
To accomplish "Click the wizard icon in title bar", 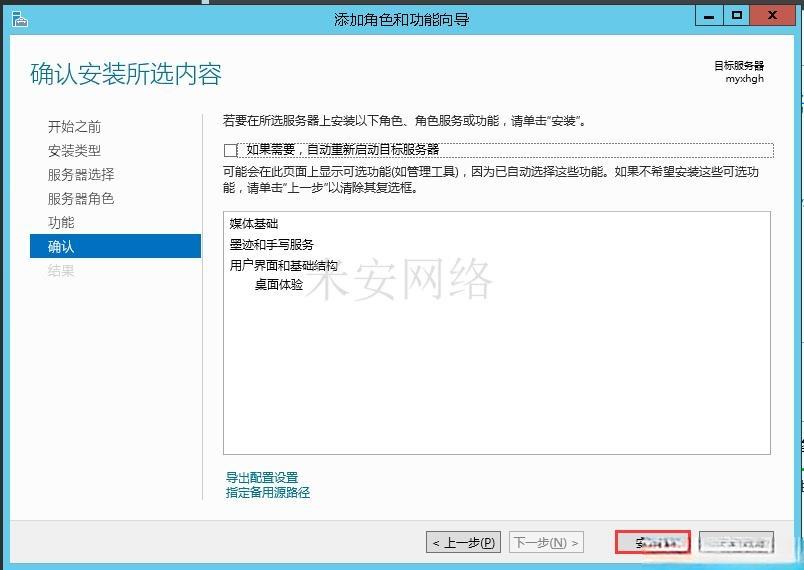I will point(20,20).
